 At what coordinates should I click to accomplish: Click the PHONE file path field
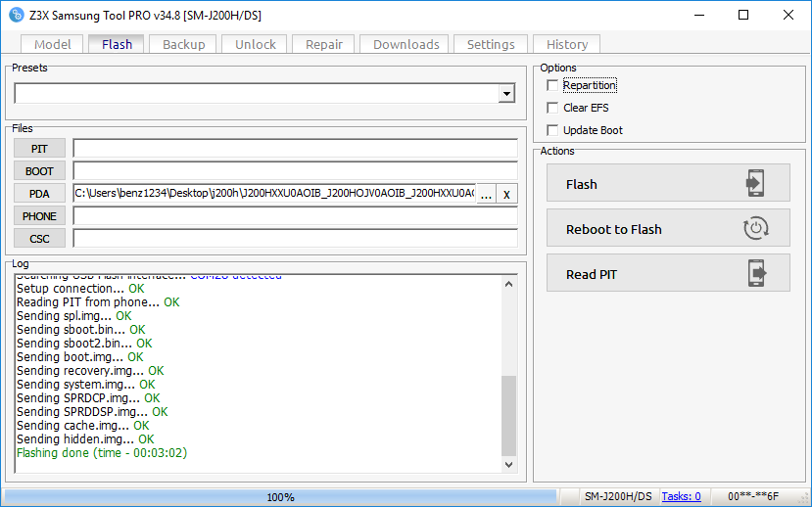pos(295,215)
